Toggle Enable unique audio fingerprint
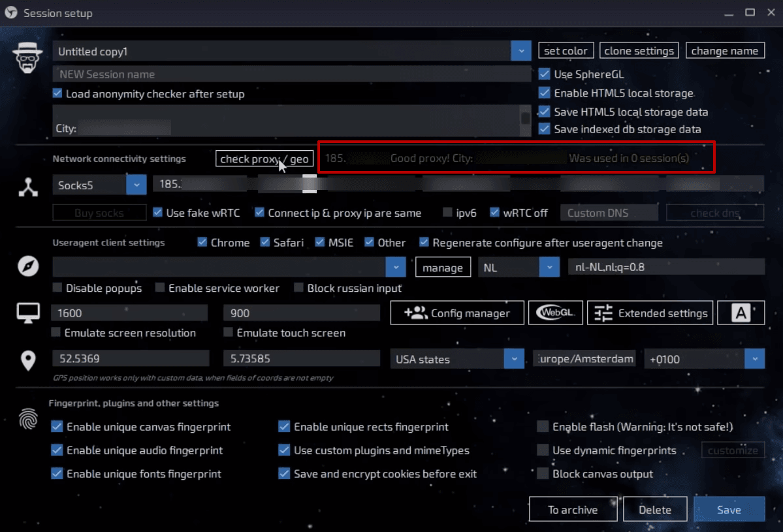The width and height of the screenshot is (783, 532). tap(57, 450)
